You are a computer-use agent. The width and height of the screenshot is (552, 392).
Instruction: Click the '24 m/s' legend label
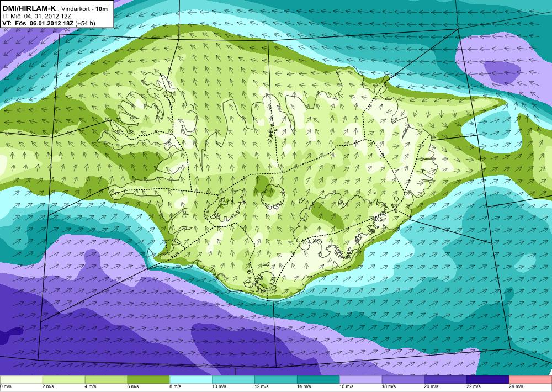(516, 386)
